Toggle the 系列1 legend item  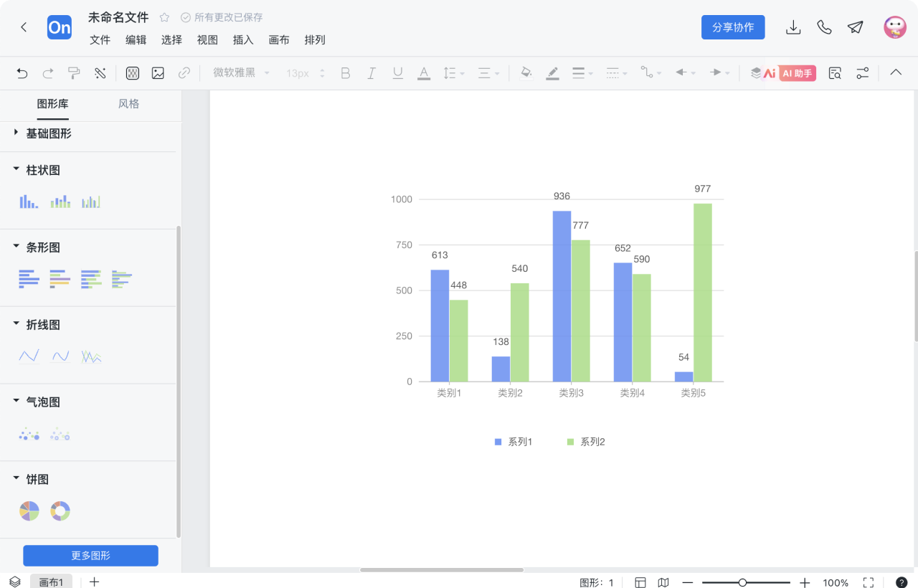[513, 442]
